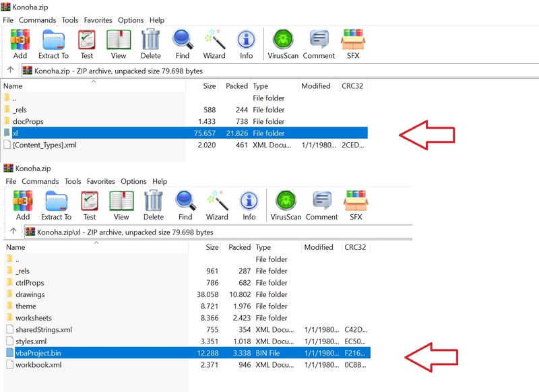Click Info icon in lower window toolbar
Screen dimensions: 539x392
[249, 205]
